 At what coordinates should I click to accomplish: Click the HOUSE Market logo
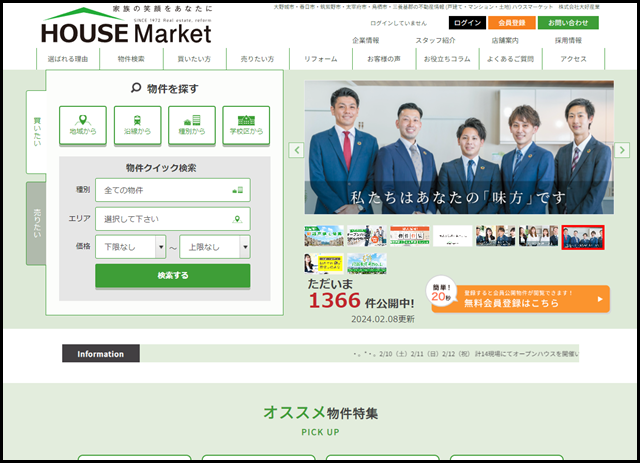click(127, 25)
